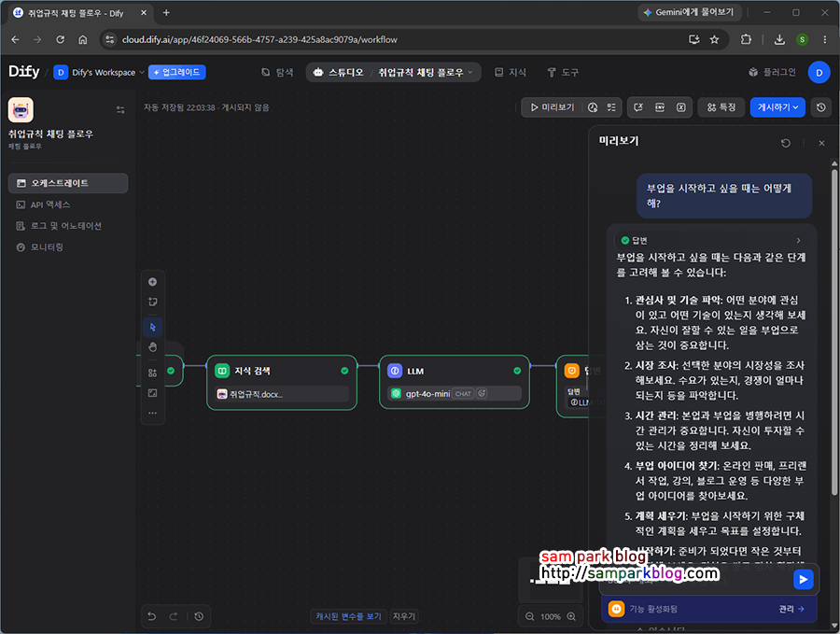Open change history clock icon at bottom left
Image resolution: width=840 pixels, height=634 pixels.
[x=199, y=617]
